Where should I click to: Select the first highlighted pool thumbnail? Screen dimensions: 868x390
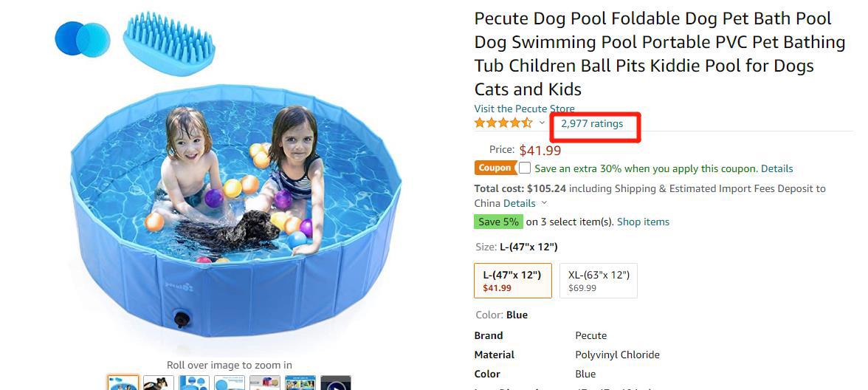point(123,383)
